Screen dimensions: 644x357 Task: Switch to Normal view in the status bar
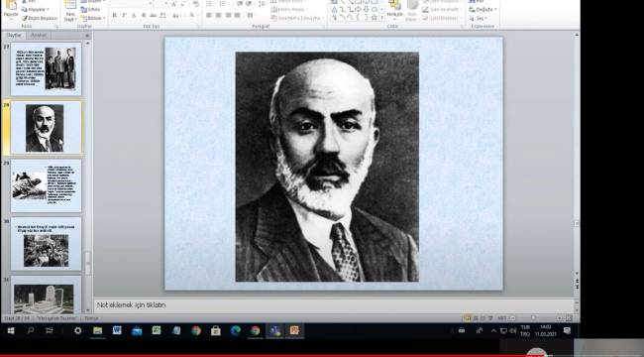click(469, 318)
